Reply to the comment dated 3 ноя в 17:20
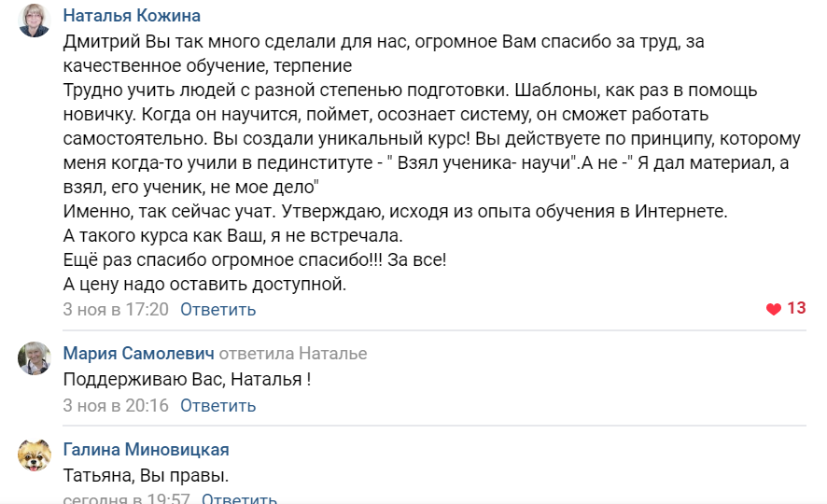The height and width of the screenshot is (504, 827). point(217,310)
